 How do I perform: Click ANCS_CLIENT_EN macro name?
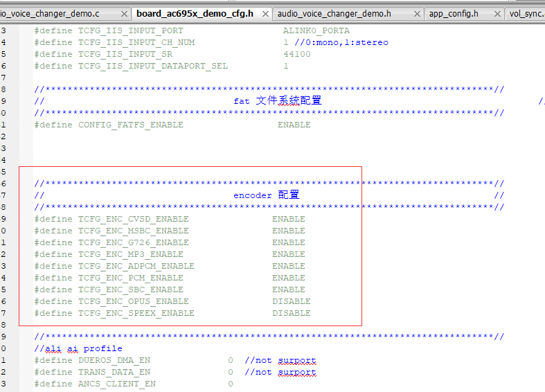pos(117,384)
